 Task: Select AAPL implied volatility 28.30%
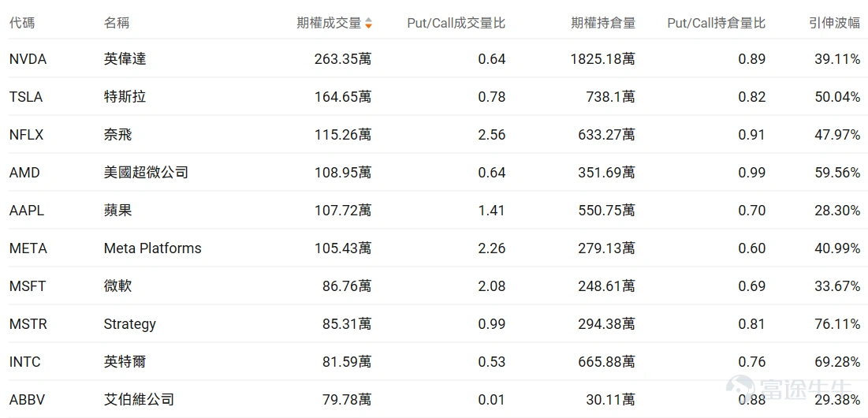(x=837, y=211)
